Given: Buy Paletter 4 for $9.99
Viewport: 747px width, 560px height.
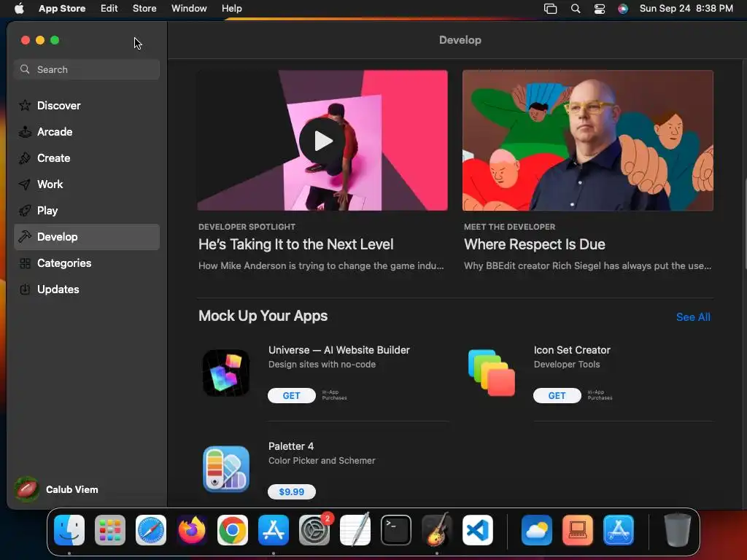Looking at the screenshot, I should pyautogui.click(x=292, y=492).
